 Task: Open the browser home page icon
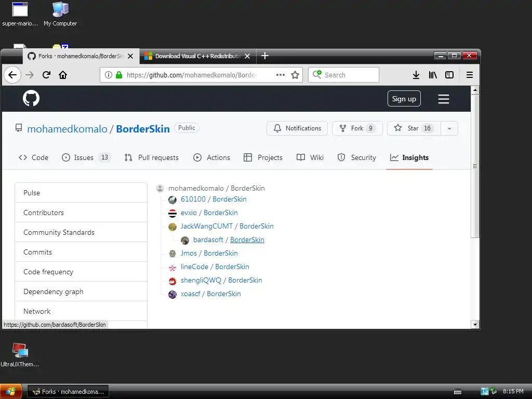(x=63, y=75)
